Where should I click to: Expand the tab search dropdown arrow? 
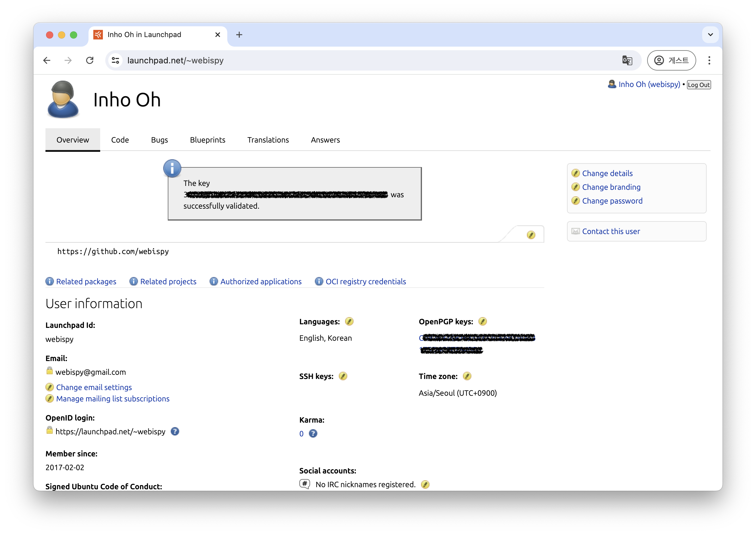710,35
